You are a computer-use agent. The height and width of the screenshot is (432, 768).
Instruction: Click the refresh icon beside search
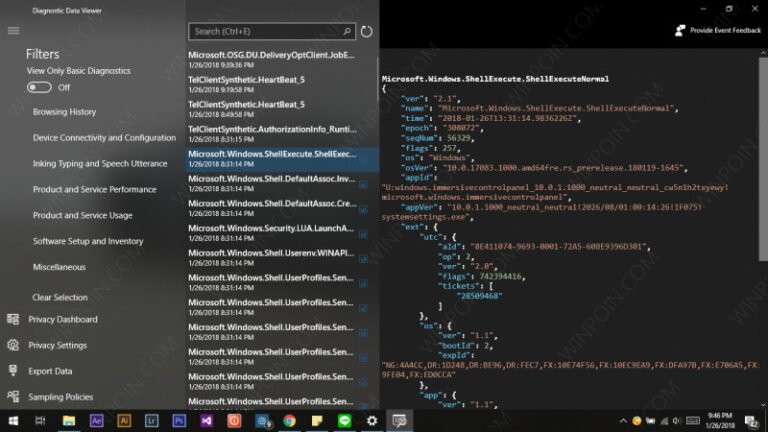pyautogui.click(x=366, y=32)
